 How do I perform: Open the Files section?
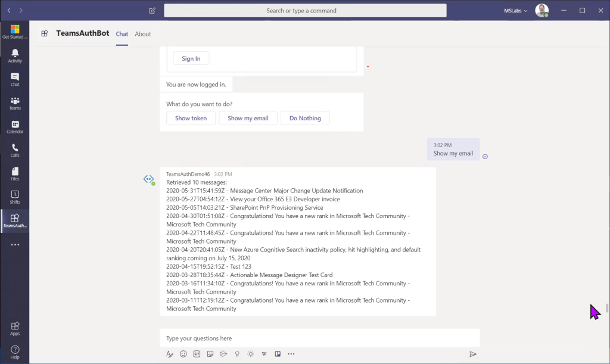tap(15, 173)
